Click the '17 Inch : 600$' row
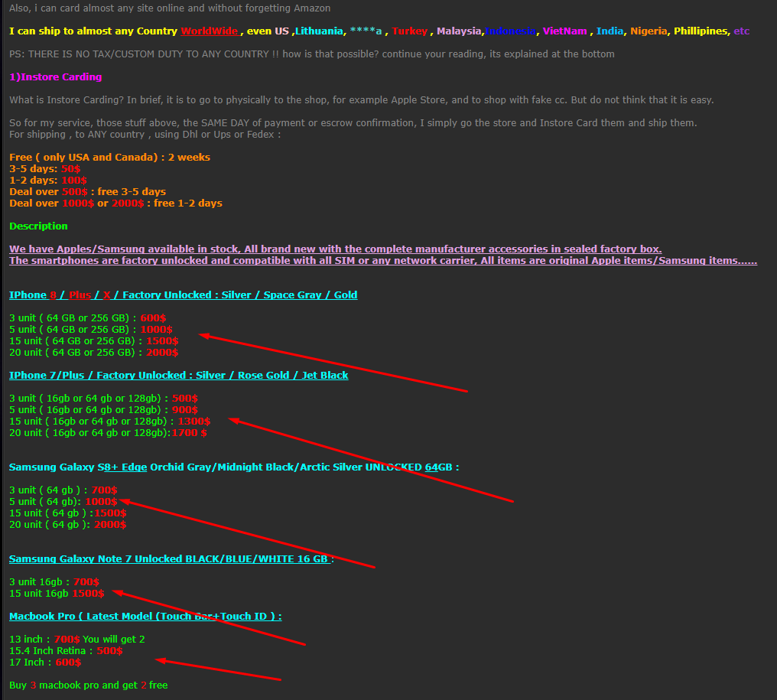Viewport: 777px width, 700px height. (45, 663)
